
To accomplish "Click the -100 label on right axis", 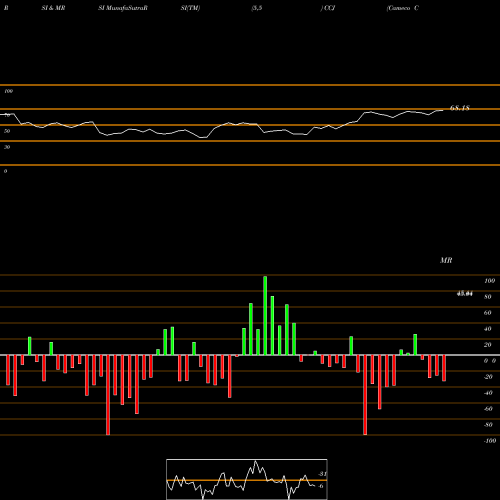I will [490, 441].
